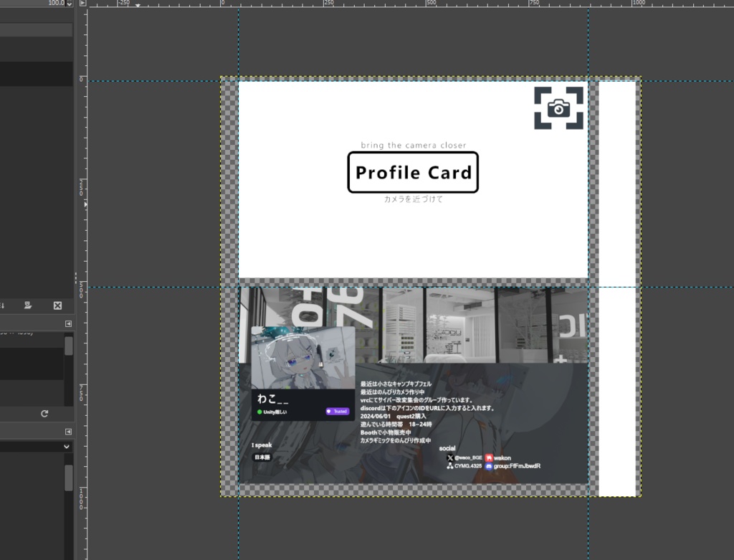Click the Discord icon beside group:FfFmJbwdR
Image resolution: width=734 pixels, height=560 pixels.
pos(489,466)
